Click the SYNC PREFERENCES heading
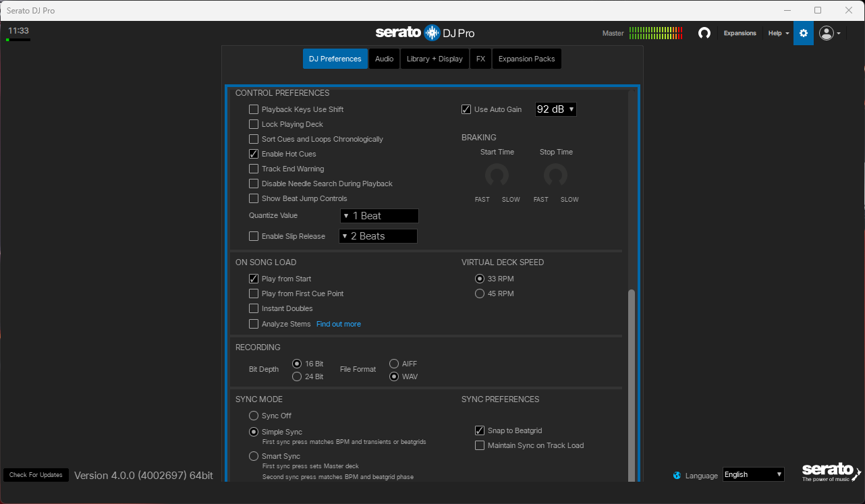Viewport: 865px width, 504px height. (501, 399)
